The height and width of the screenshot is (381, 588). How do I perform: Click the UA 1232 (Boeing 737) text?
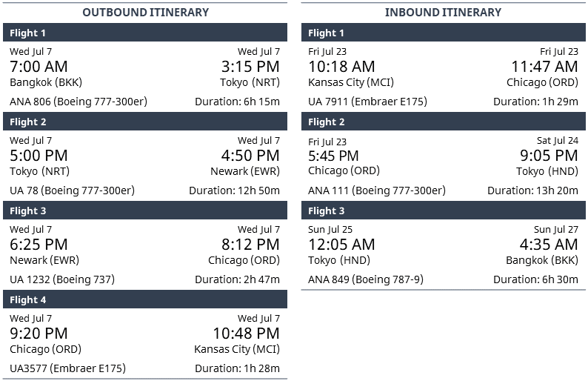[x=62, y=279]
